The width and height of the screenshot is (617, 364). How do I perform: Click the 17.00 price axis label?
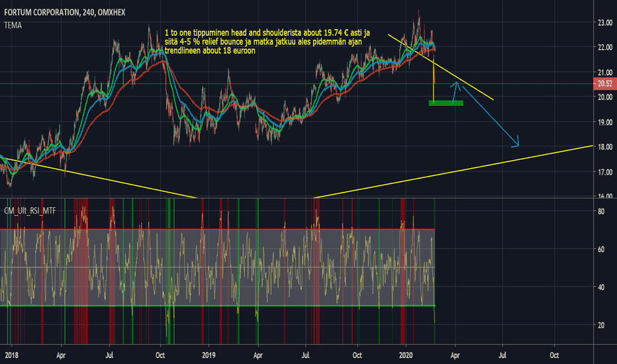605,172
